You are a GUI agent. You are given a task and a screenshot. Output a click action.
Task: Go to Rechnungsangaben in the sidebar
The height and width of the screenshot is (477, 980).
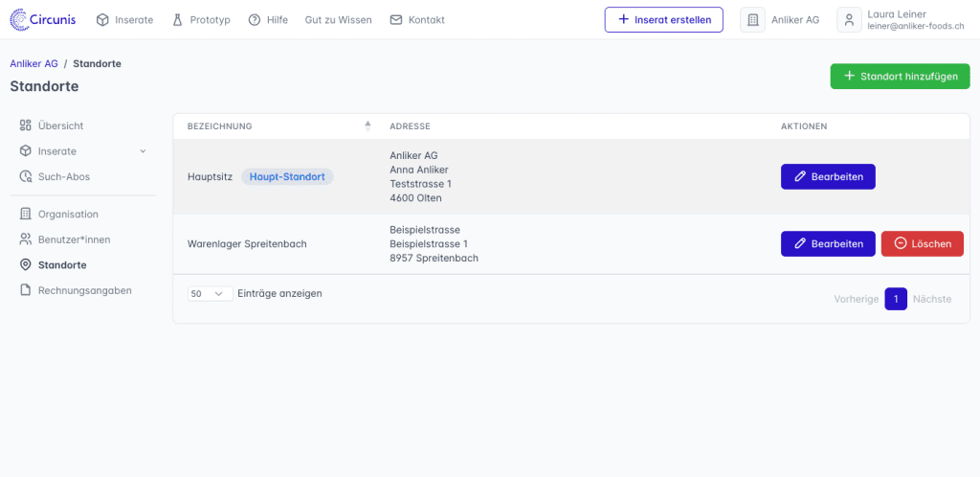point(84,290)
